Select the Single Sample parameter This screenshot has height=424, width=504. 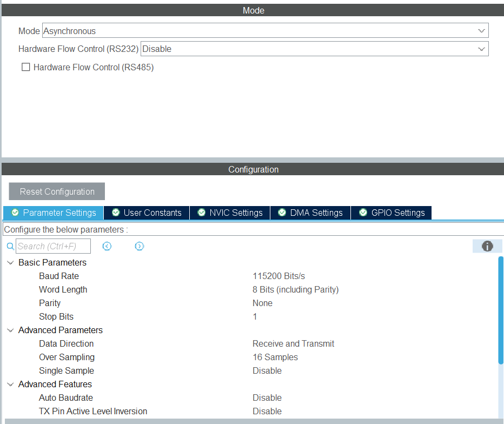click(67, 370)
